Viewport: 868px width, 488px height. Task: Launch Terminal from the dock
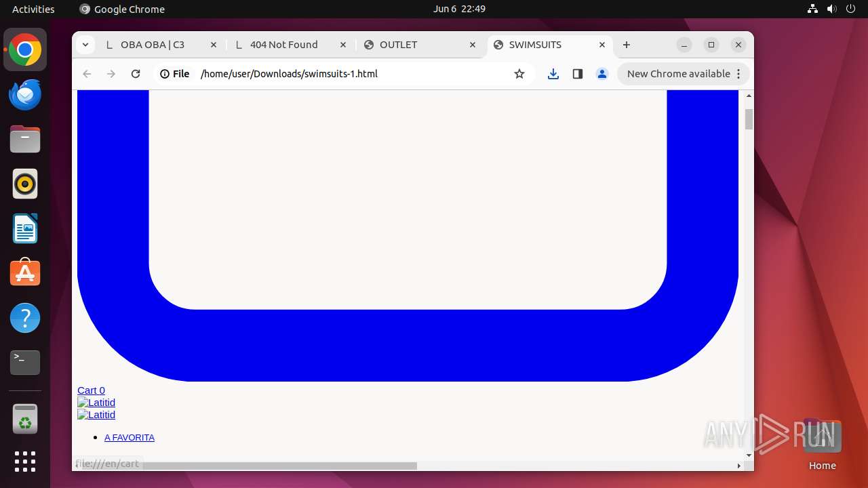coord(25,363)
